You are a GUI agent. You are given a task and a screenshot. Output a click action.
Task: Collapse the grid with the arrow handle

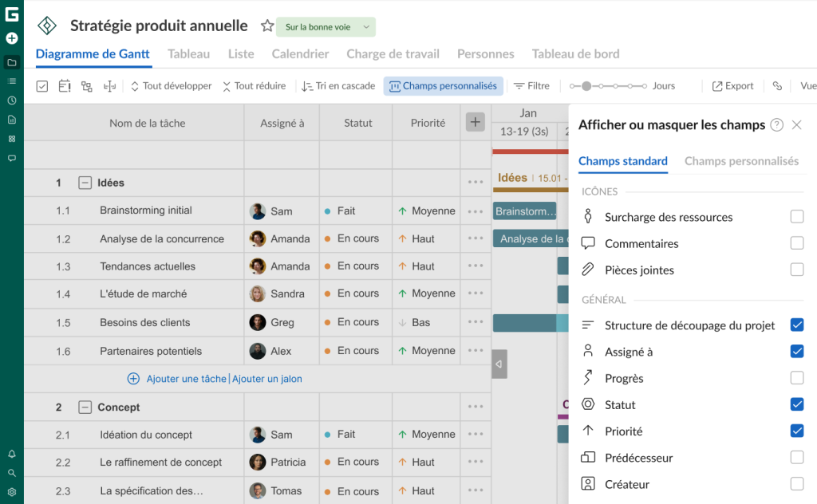tap(499, 364)
